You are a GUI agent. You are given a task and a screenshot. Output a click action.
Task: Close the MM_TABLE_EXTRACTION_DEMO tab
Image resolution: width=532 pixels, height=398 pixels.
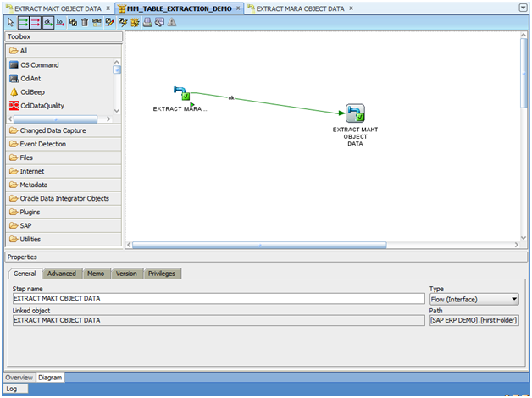click(x=238, y=8)
